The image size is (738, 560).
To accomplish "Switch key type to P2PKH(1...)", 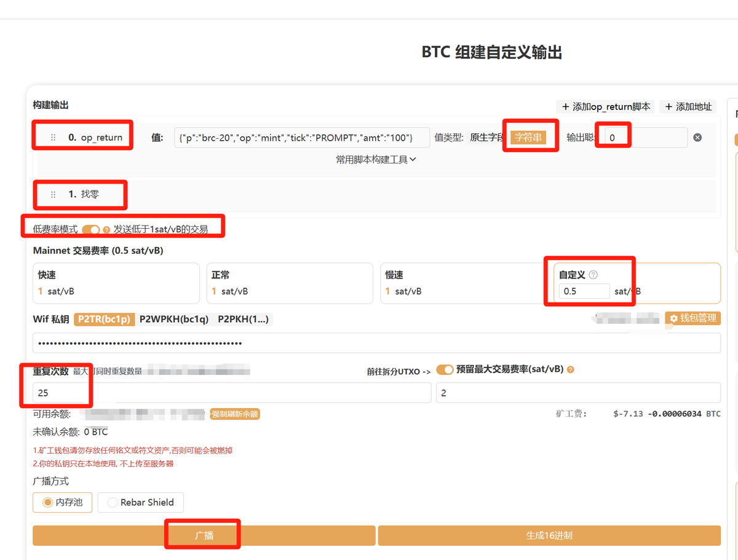I will (244, 319).
